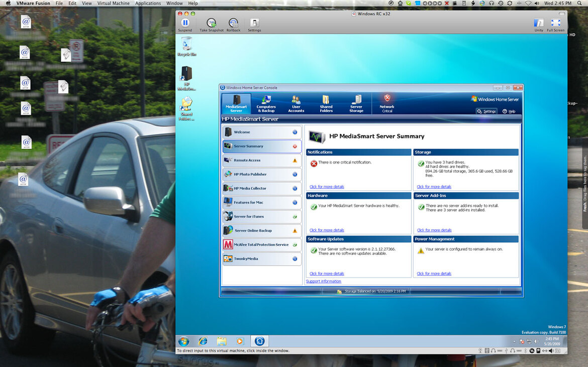This screenshot has width=588, height=367.
Task: Suspend the virtual machine
Action: pyautogui.click(x=185, y=25)
